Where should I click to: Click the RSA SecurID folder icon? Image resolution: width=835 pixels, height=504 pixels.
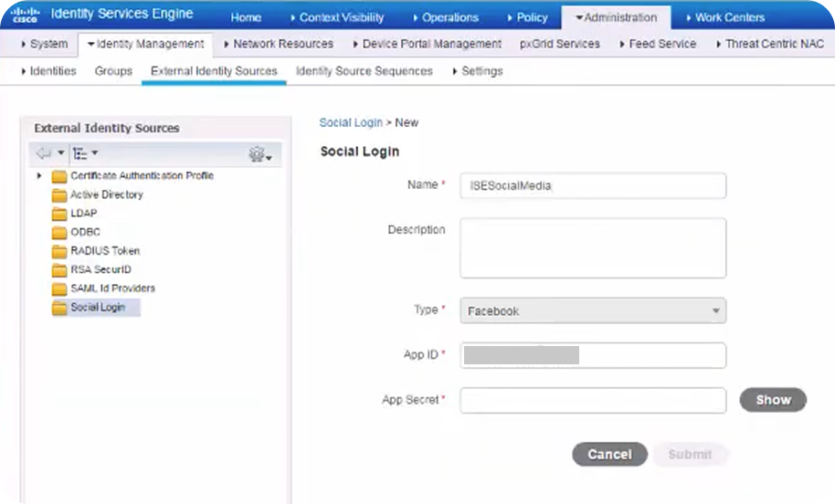pyautogui.click(x=59, y=270)
